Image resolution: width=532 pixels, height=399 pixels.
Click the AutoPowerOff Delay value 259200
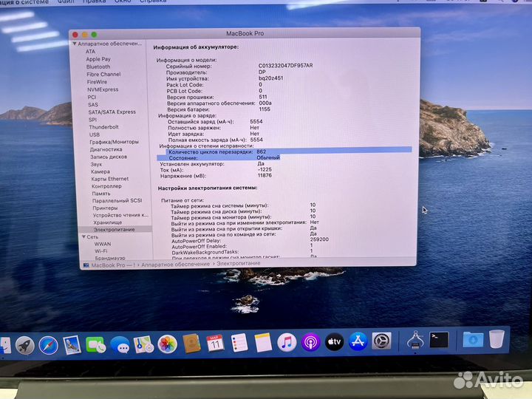tap(319, 239)
